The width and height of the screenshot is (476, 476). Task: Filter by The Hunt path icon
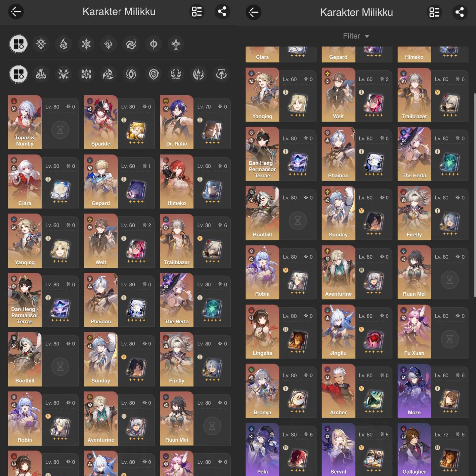click(63, 74)
